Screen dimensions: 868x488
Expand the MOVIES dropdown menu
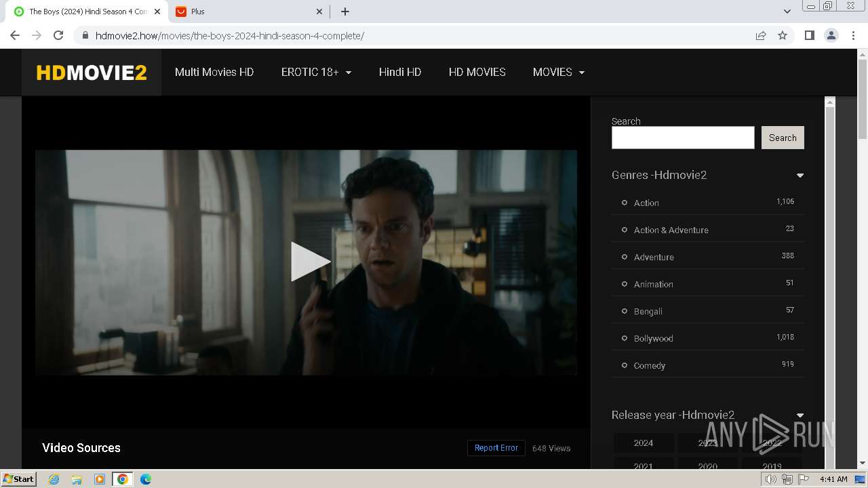point(559,72)
